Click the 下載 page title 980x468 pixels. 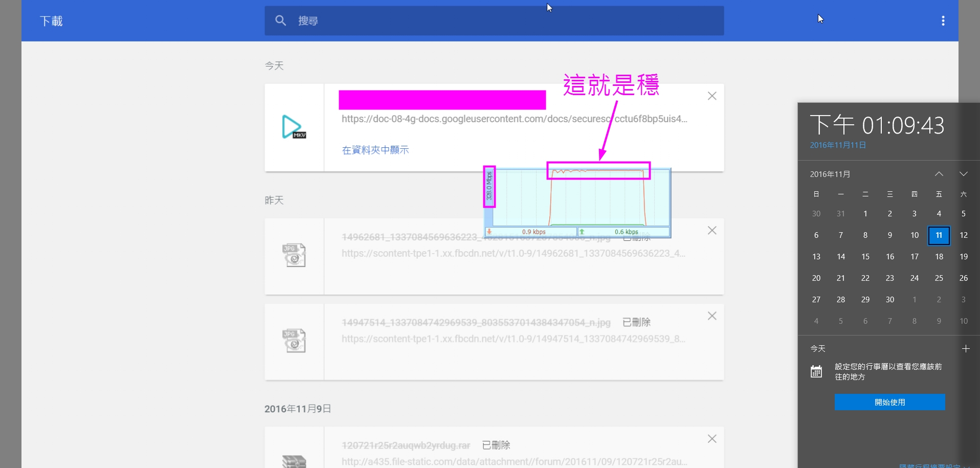coord(51,21)
